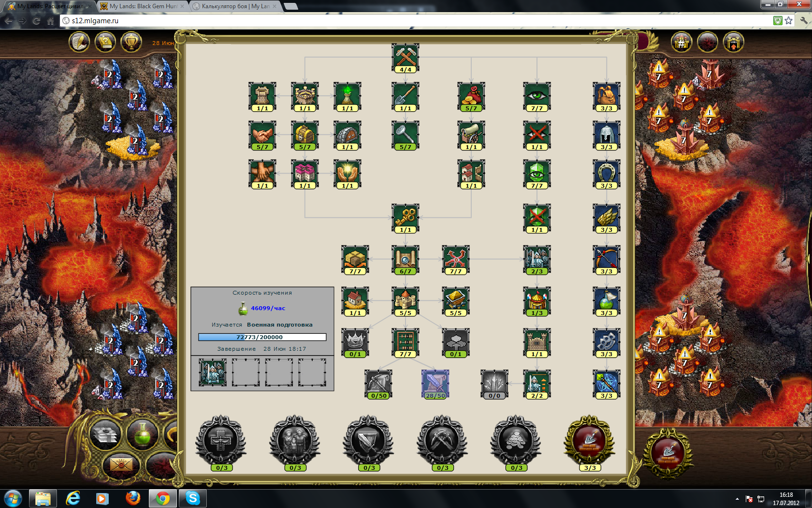812x508 pixels.
Task: Select the golden keys science icon
Action: pyautogui.click(x=405, y=217)
